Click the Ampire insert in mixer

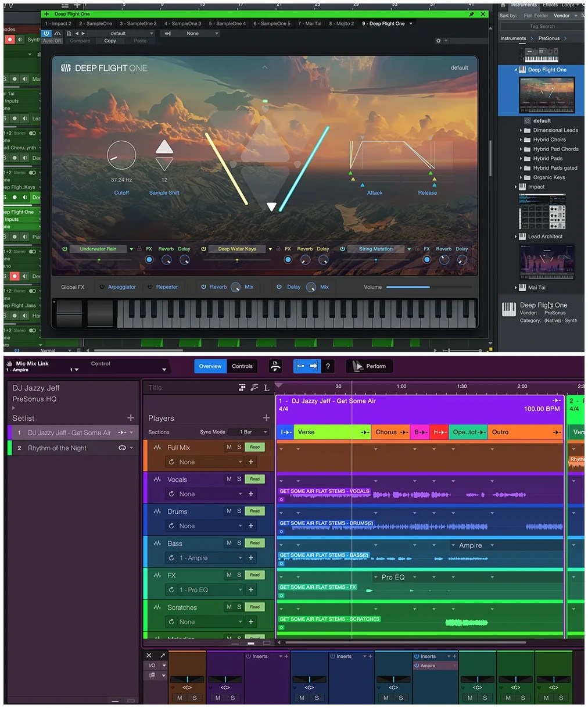(435, 666)
